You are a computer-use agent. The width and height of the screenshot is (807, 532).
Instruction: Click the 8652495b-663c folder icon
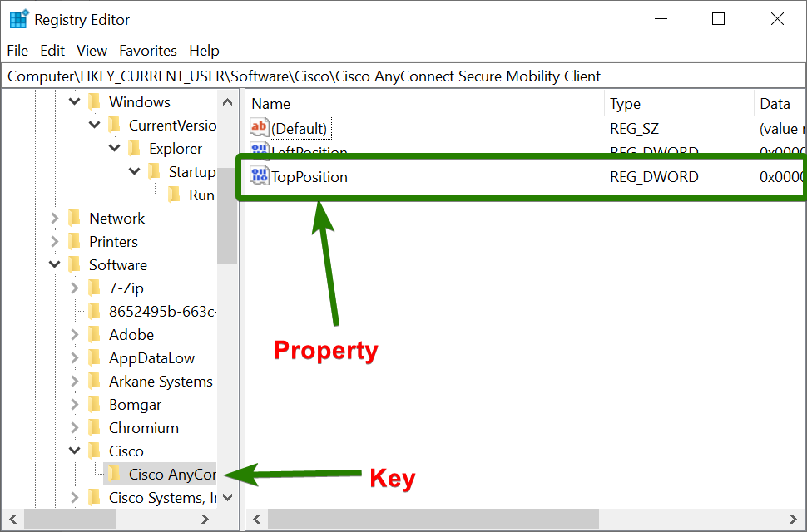[x=94, y=311]
